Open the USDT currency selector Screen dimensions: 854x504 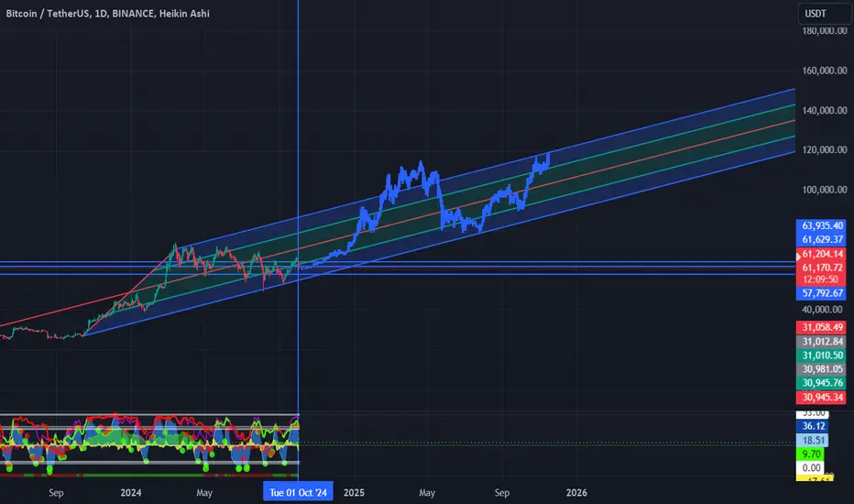coord(824,14)
